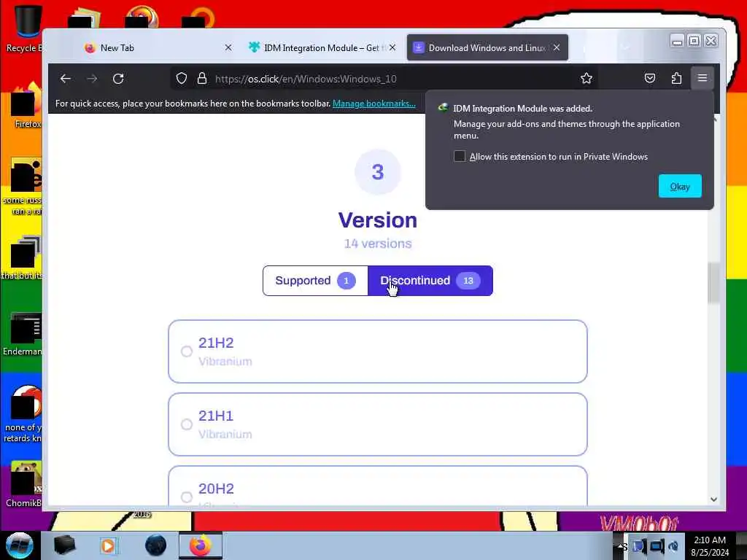This screenshot has width=747, height=560.
Task: Open the Manage bookmarks link
Action: 374,104
